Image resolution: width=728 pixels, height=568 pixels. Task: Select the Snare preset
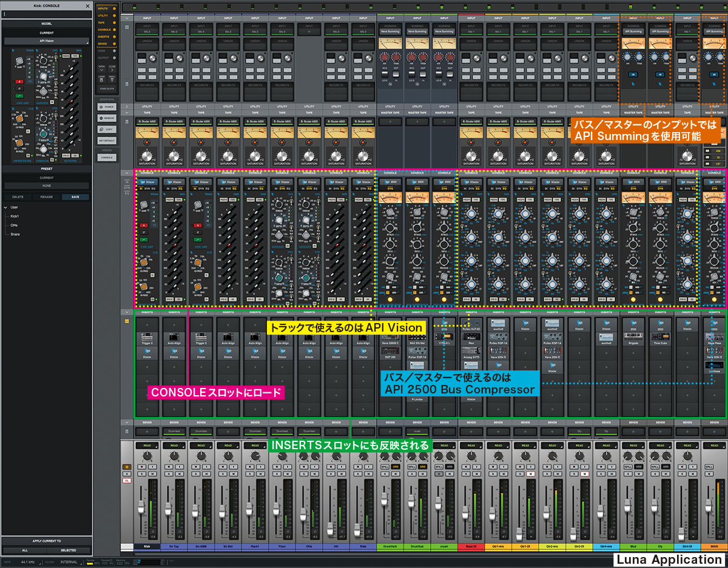tap(15, 234)
